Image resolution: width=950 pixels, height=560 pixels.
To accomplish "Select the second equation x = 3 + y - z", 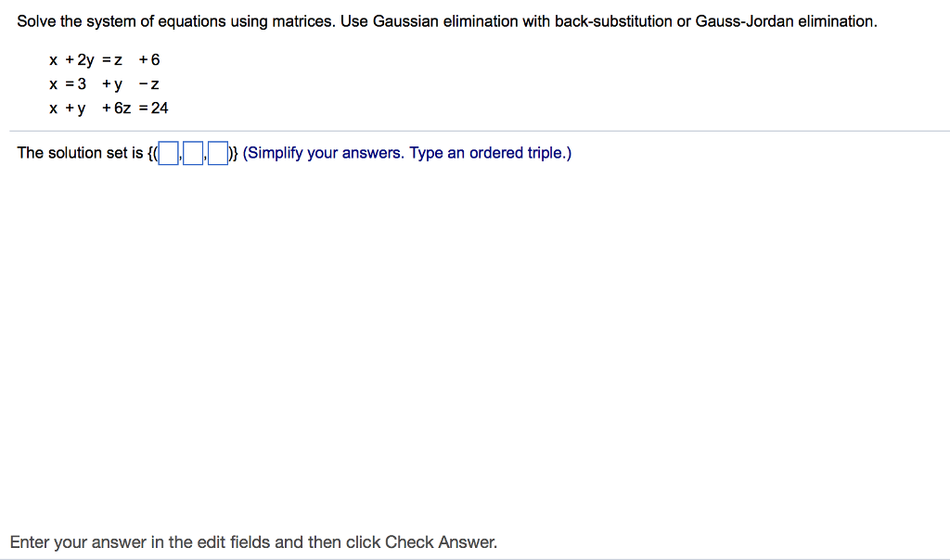I will 105,83.
